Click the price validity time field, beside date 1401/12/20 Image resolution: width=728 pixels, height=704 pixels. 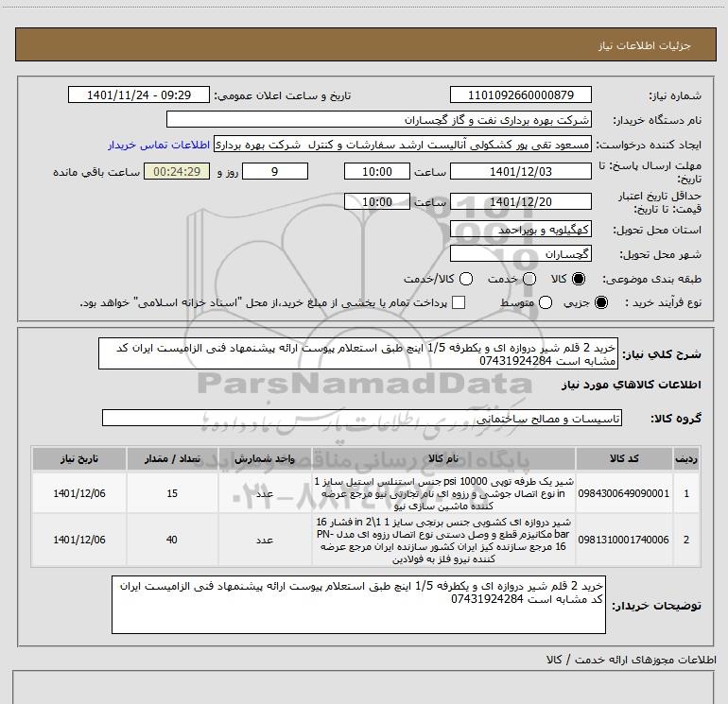click(x=377, y=201)
